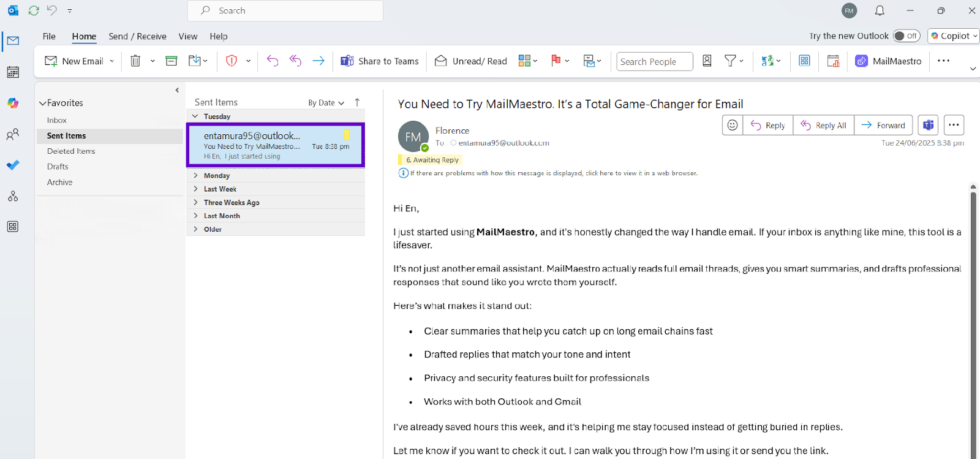The width and height of the screenshot is (980, 459).
Task: Click the ribbon Forward arrow icon
Action: click(318, 61)
